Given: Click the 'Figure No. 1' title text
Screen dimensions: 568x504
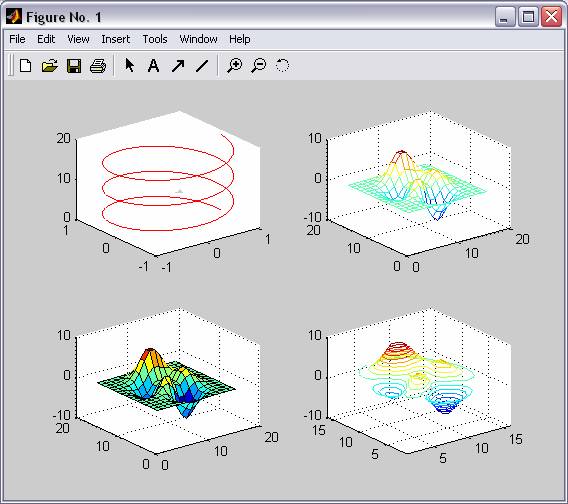Looking at the screenshot, I should (64, 17).
